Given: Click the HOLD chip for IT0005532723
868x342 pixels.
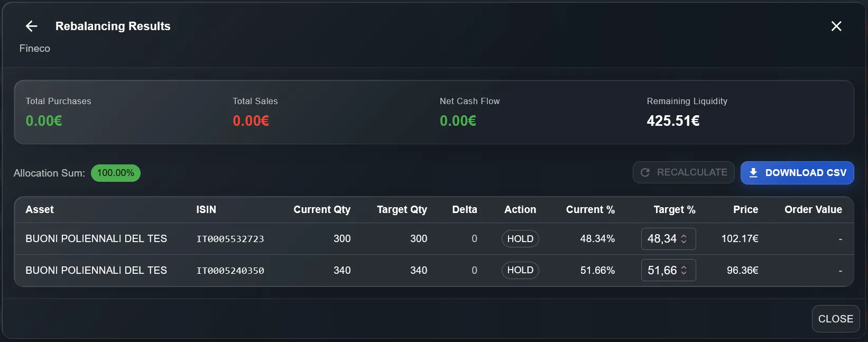Looking at the screenshot, I should pyautogui.click(x=520, y=239).
